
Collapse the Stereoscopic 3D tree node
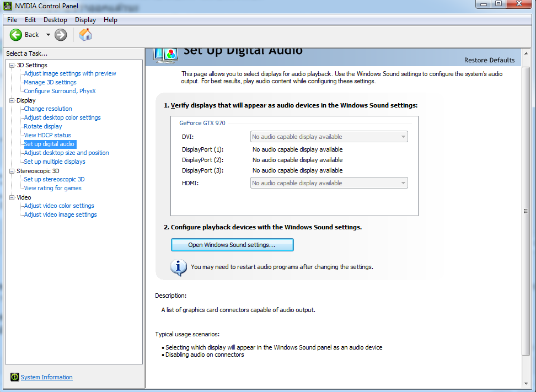12,171
